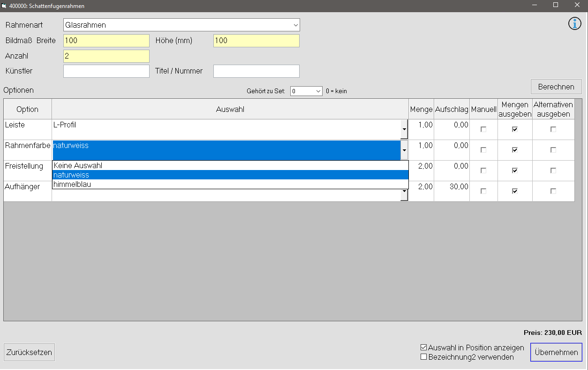588x370 pixels.
Task: Close the Schattenfugenrahmen window
Action: 577,5
